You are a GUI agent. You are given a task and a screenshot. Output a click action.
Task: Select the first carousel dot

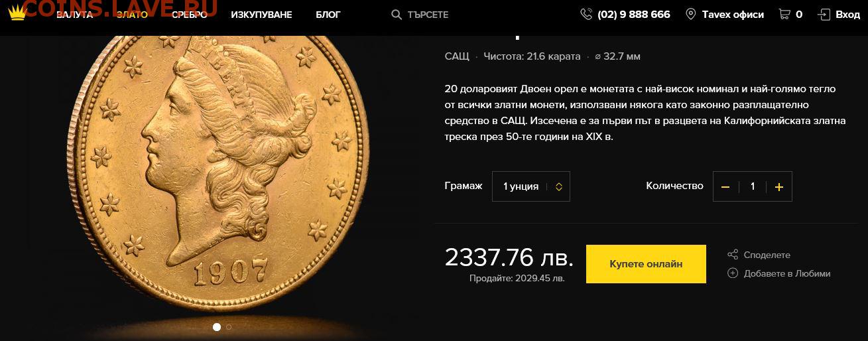(216, 327)
